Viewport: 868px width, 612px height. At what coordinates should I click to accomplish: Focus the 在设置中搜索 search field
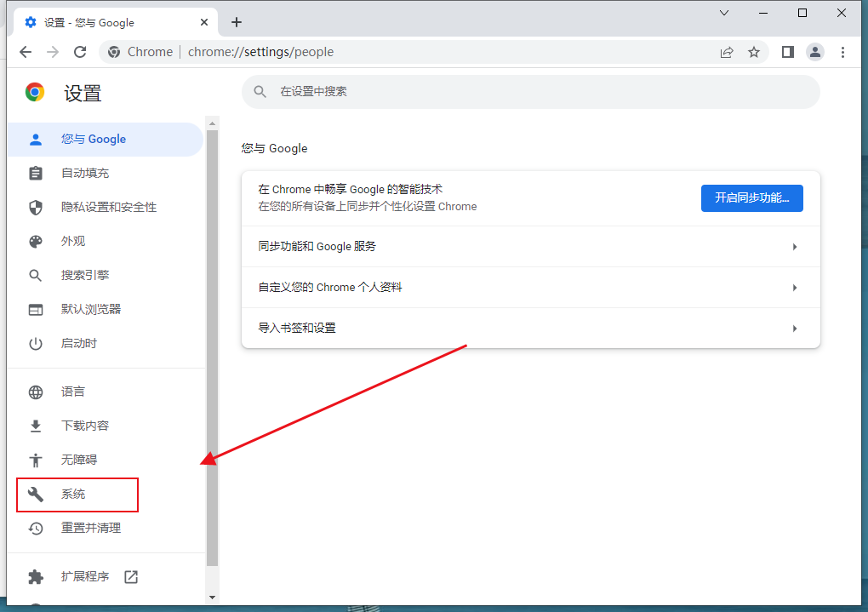(x=530, y=92)
